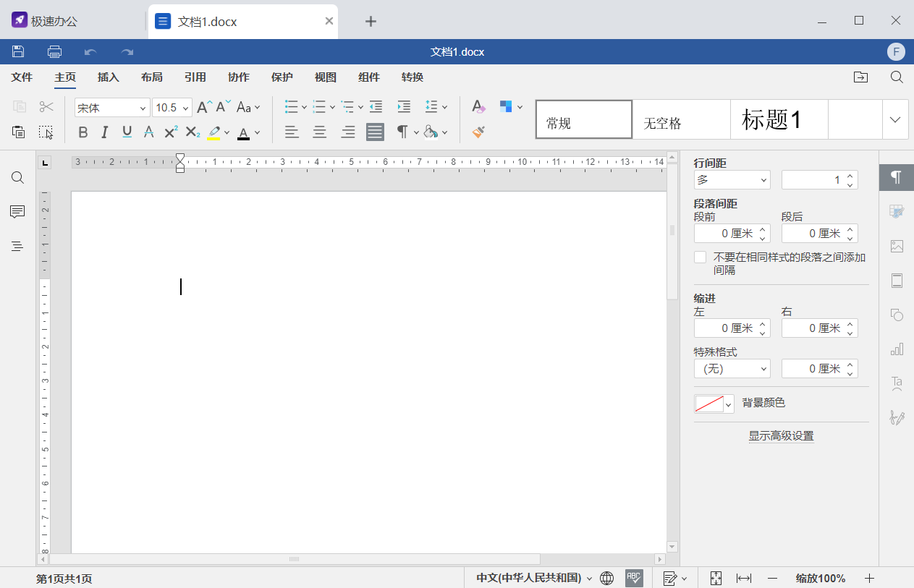Open the Comments sidebar icon
The height and width of the screenshot is (588, 914).
tap(17, 212)
